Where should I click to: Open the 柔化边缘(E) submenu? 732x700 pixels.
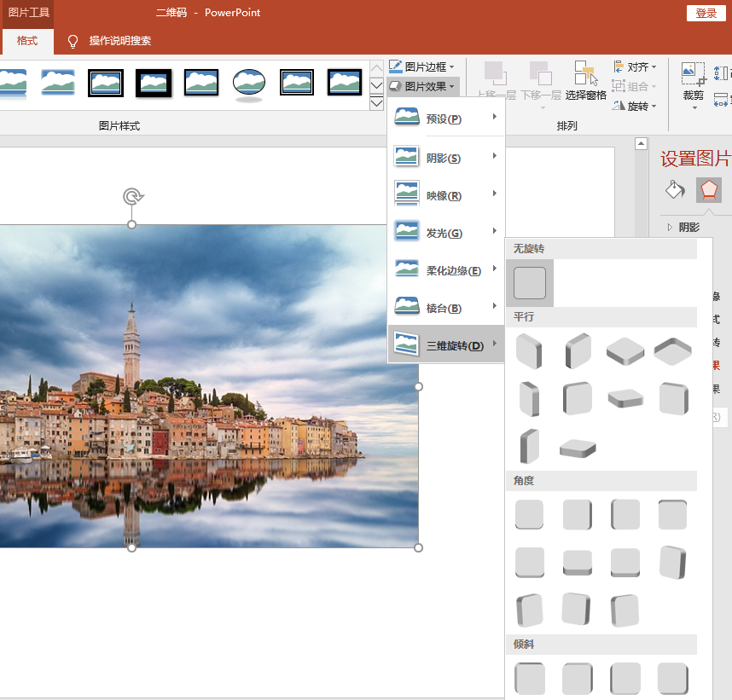pos(446,270)
